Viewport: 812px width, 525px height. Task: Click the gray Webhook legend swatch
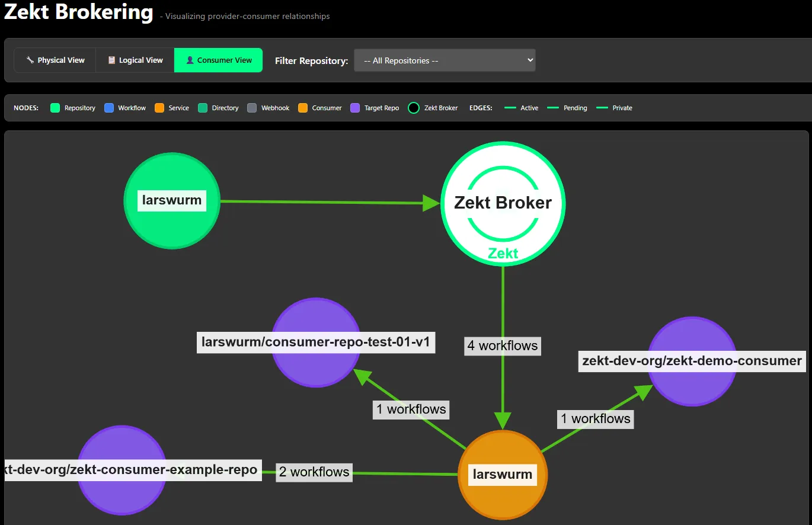coord(252,108)
